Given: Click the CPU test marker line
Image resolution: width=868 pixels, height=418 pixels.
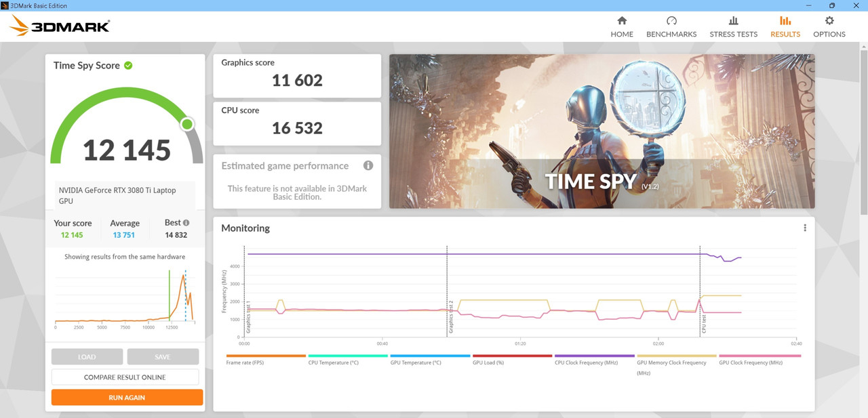Looking at the screenshot, I should coord(701,291).
